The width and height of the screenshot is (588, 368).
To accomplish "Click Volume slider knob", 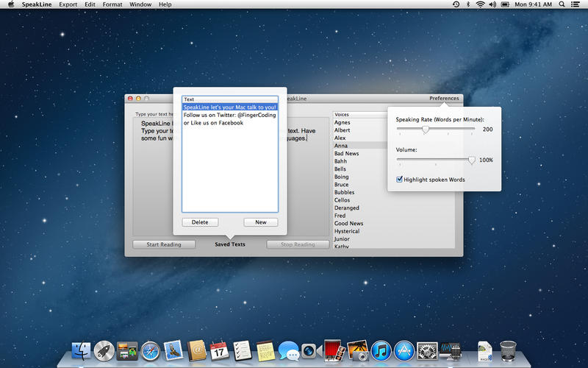I will pos(471,160).
